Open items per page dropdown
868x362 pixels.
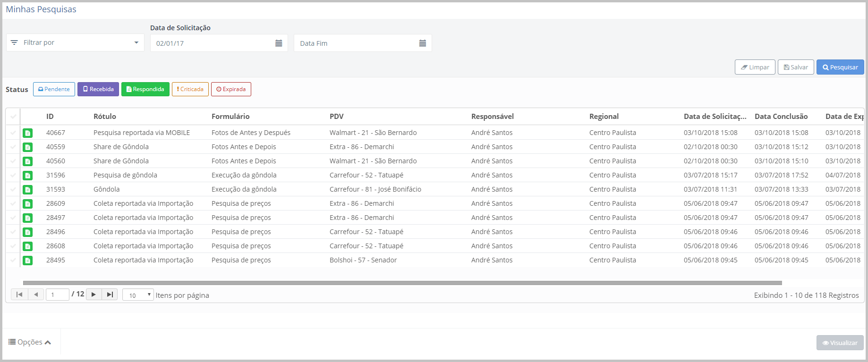(138, 295)
